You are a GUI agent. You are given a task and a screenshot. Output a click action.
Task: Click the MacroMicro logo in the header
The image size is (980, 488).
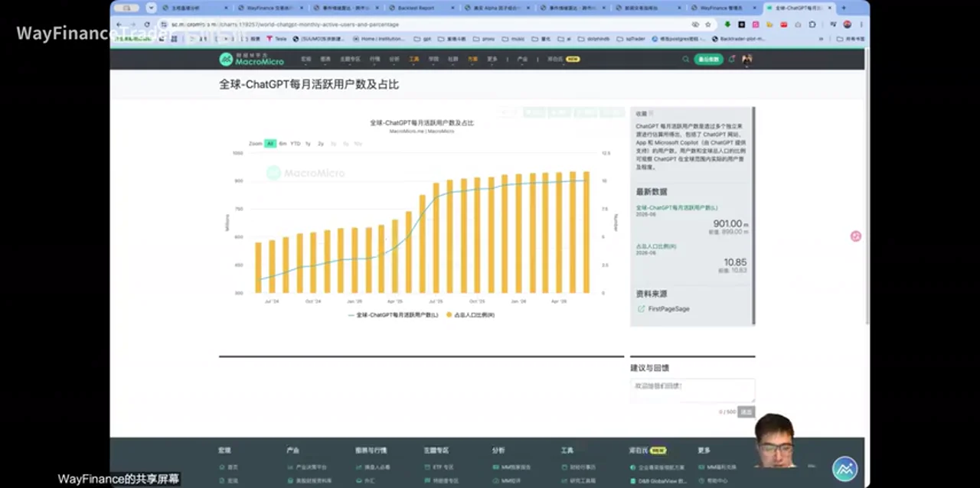coord(252,59)
